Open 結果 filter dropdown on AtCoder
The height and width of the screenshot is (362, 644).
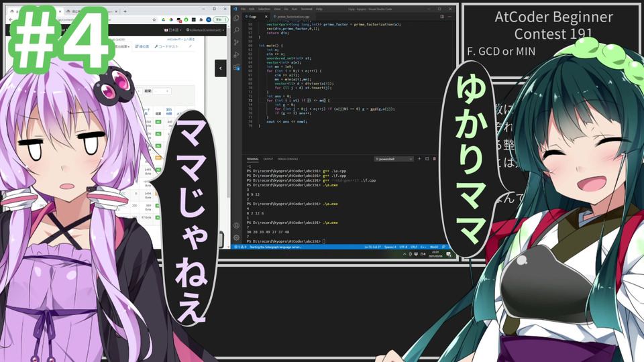coord(162,91)
